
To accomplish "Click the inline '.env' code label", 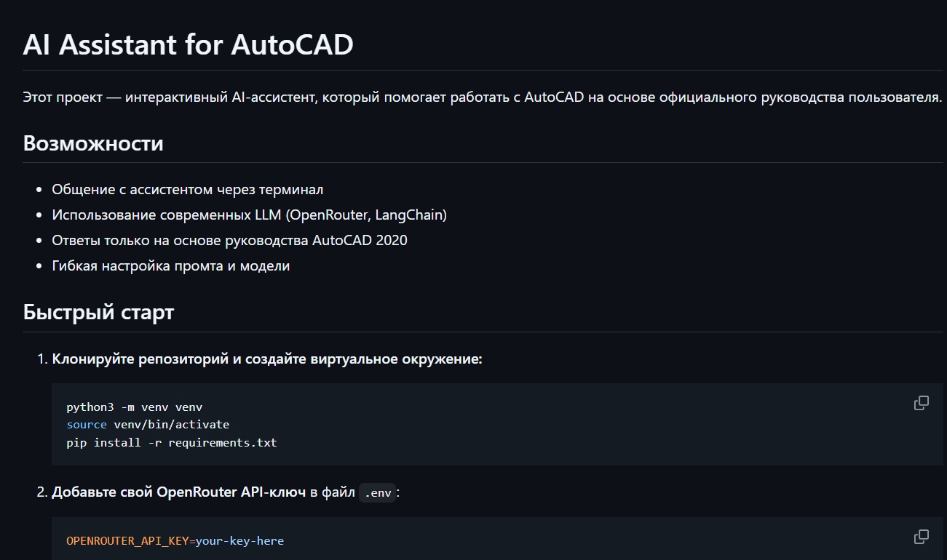I will (378, 493).
